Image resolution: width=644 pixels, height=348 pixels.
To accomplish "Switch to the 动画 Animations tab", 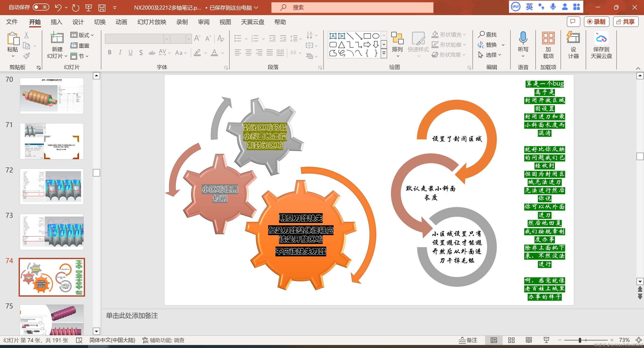I will [121, 22].
